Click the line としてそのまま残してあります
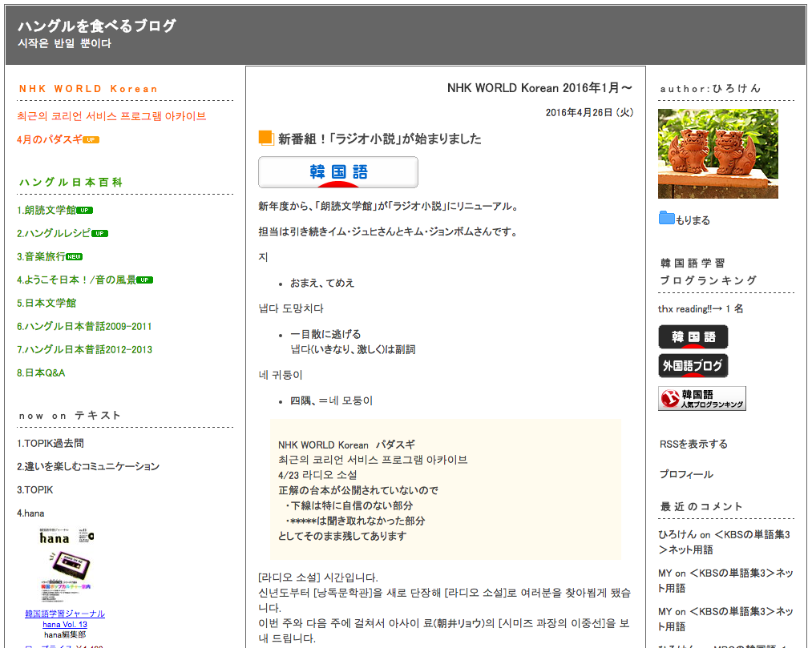The image size is (812, 648). [x=342, y=536]
